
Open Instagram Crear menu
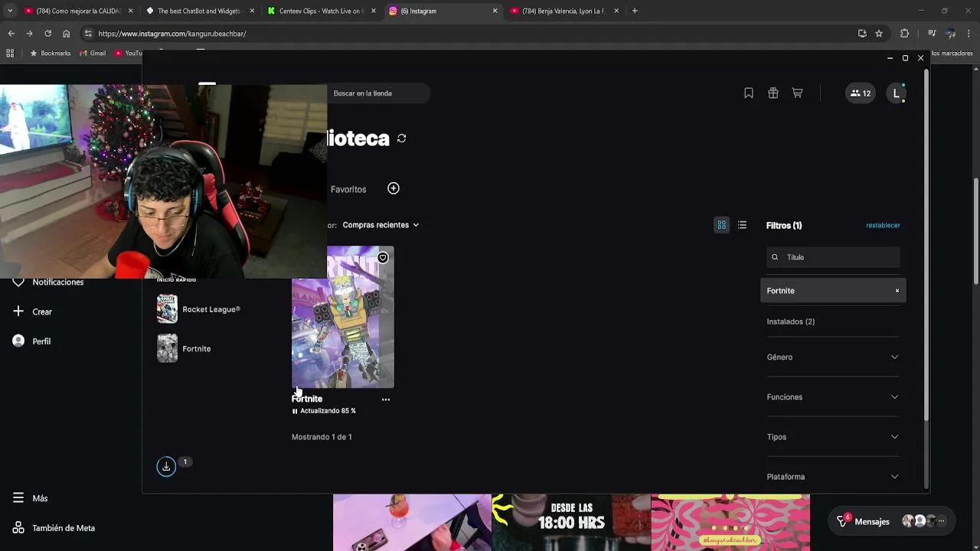pos(32,311)
